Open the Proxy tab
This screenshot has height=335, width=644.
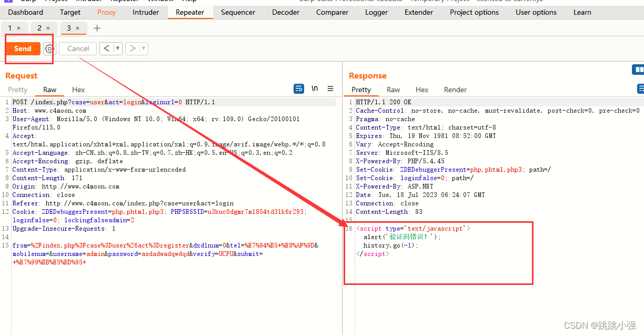107,12
